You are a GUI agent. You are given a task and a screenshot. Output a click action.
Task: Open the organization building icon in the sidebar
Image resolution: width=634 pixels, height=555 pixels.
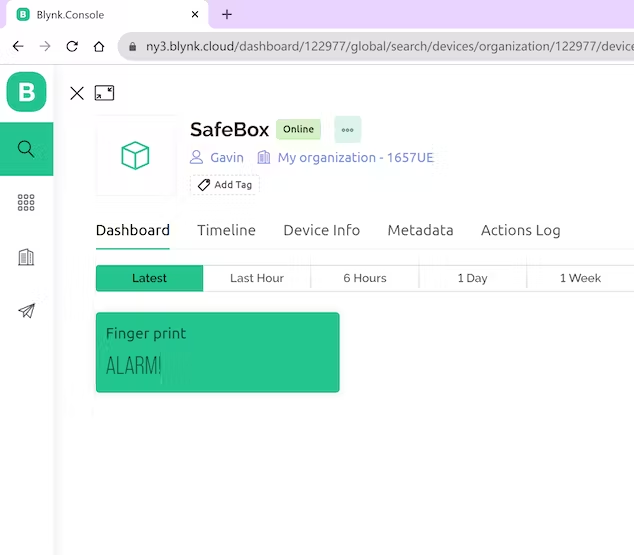coord(26,257)
